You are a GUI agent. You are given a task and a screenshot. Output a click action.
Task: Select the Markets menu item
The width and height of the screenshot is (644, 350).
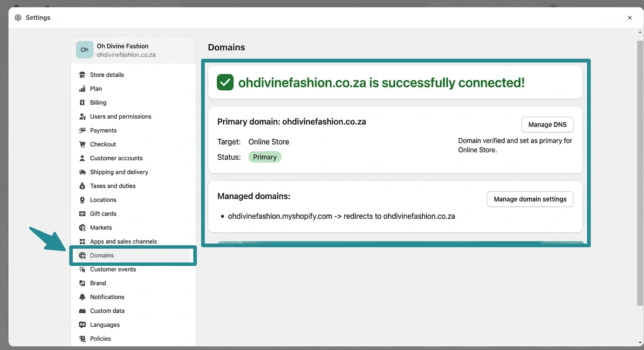133,228
